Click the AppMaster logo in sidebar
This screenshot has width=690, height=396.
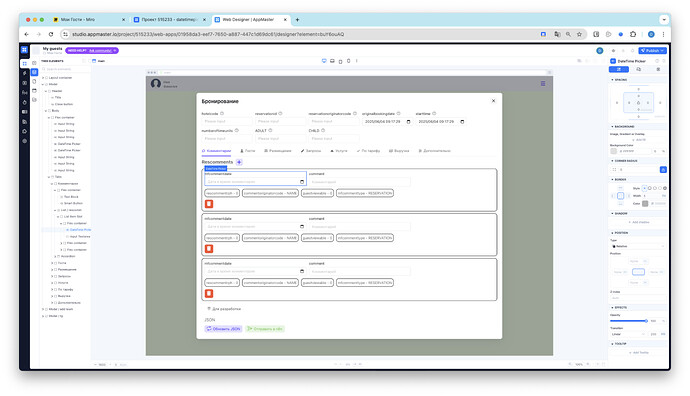24,50
